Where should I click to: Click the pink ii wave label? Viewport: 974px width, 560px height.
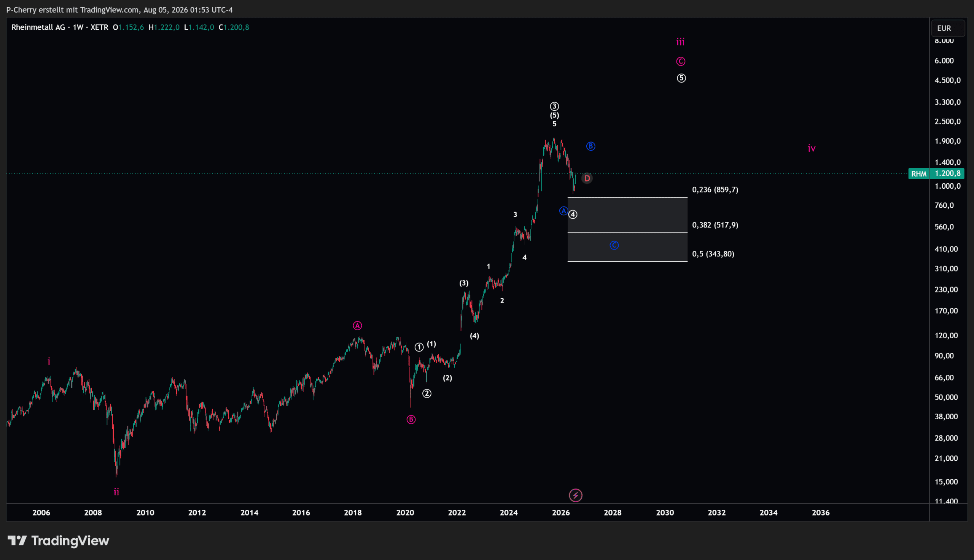pyautogui.click(x=116, y=492)
